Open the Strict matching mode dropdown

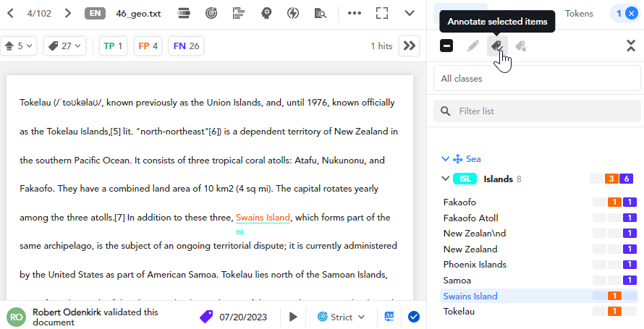[342, 317]
